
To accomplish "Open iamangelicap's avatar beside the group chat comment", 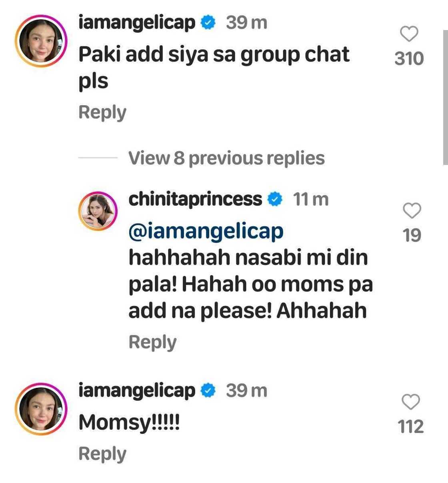I will [41, 41].
